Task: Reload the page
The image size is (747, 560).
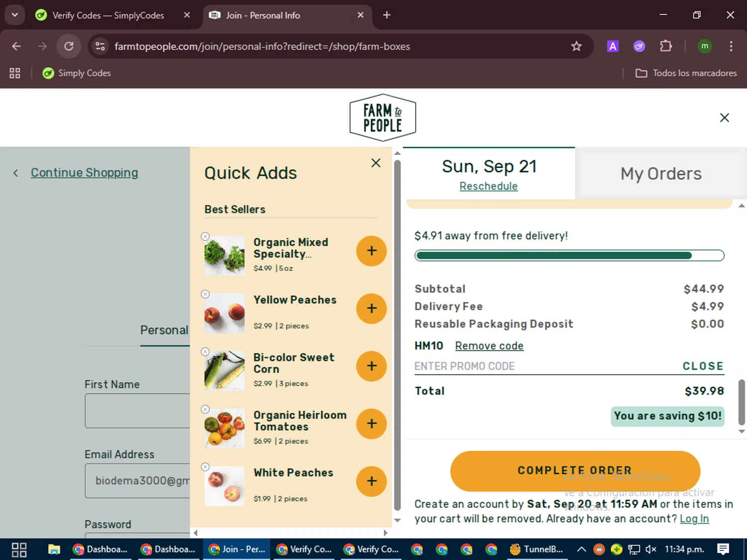Action: point(69,46)
